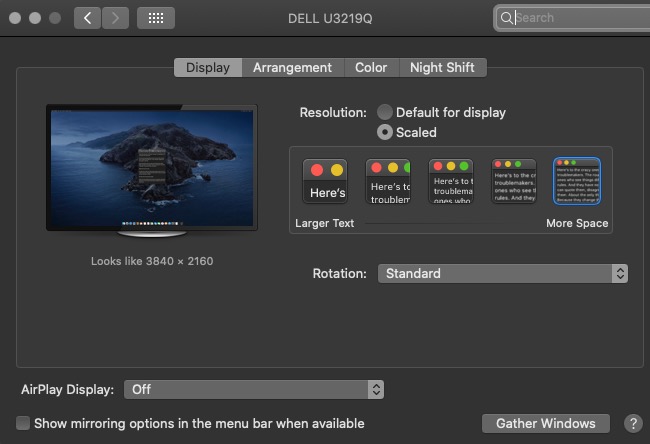The width and height of the screenshot is (650, 444).
Task: Click the minimize window button
Action: (x=35, y=18)
